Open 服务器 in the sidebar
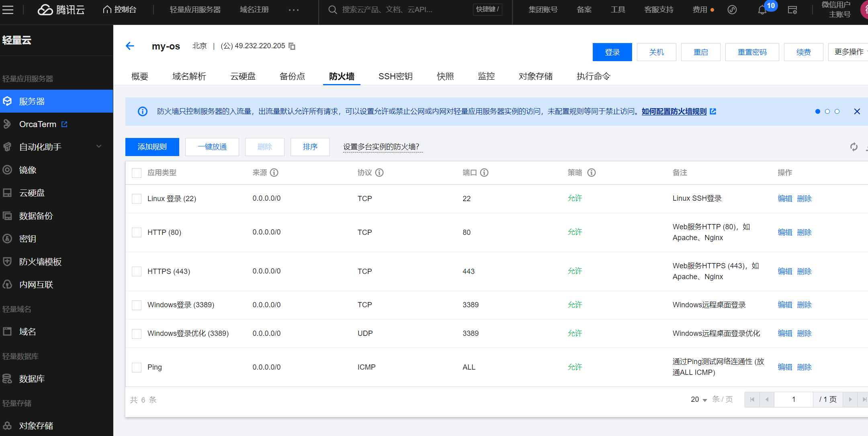The image size is (868, 436). 56,101
